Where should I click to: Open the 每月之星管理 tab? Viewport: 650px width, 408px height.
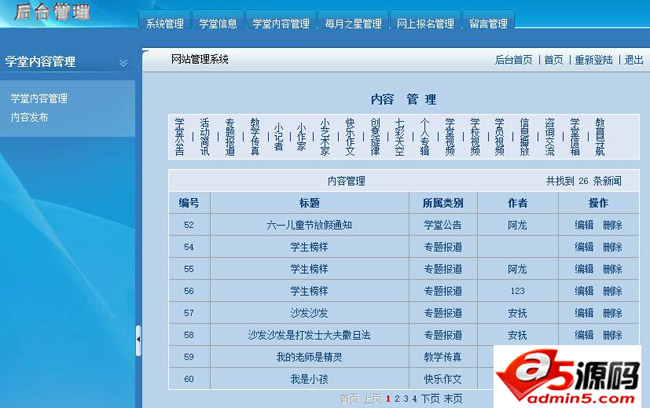pos(353,24)
